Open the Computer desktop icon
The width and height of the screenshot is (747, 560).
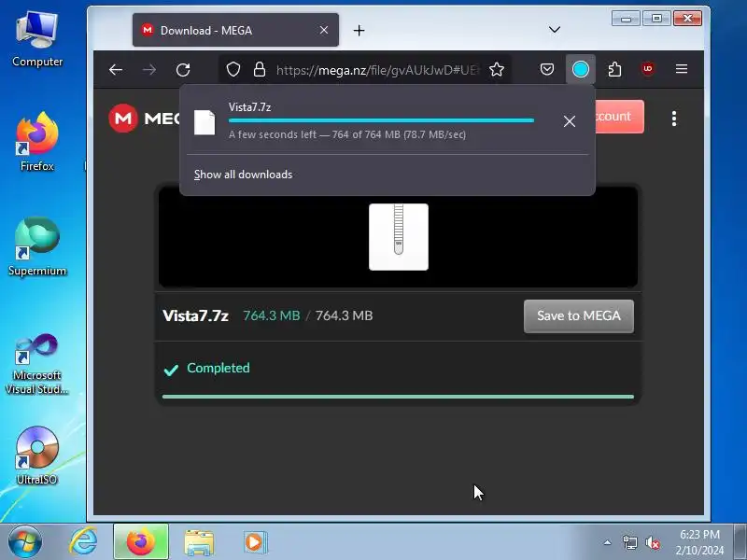pyautogui.click(x=37, y=39)
